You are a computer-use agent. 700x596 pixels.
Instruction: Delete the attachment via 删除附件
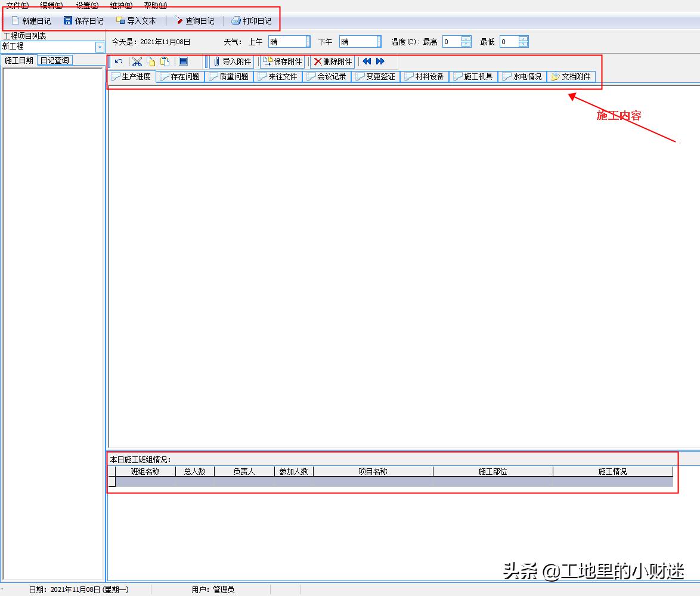point(333,61)
